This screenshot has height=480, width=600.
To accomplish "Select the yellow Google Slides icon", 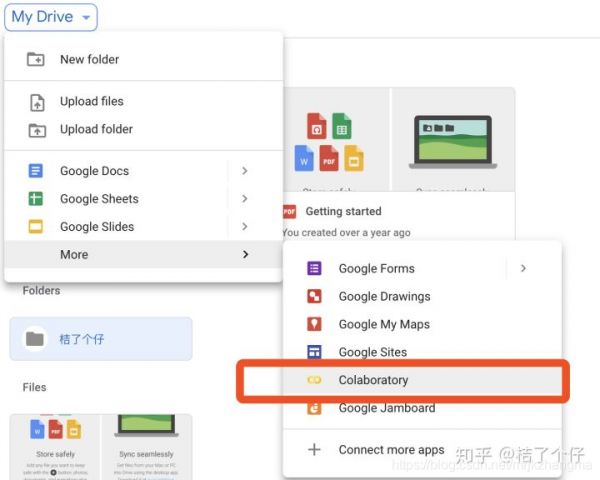I will pyautogui.click(x=36, y=227).
